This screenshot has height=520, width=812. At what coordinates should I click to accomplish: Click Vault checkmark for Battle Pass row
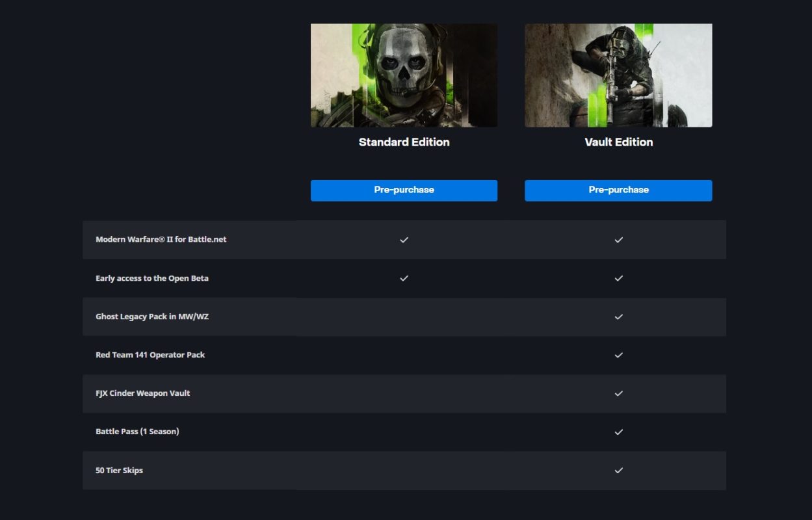point(618,432)
